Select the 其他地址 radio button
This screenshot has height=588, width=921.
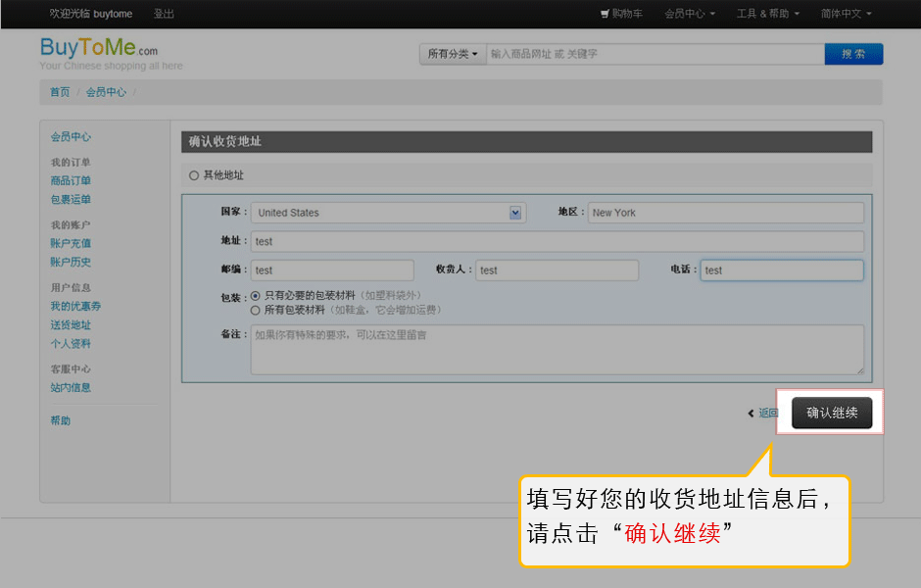[x=194, y=175]
